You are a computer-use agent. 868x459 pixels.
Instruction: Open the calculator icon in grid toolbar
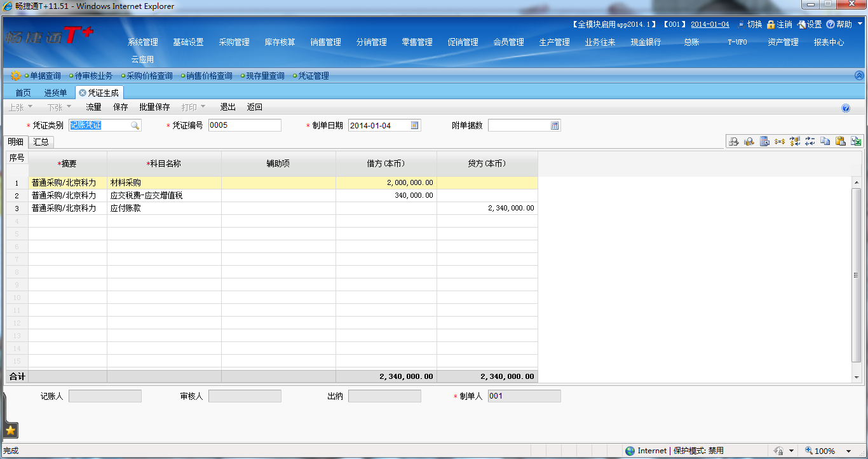point(764,141)
